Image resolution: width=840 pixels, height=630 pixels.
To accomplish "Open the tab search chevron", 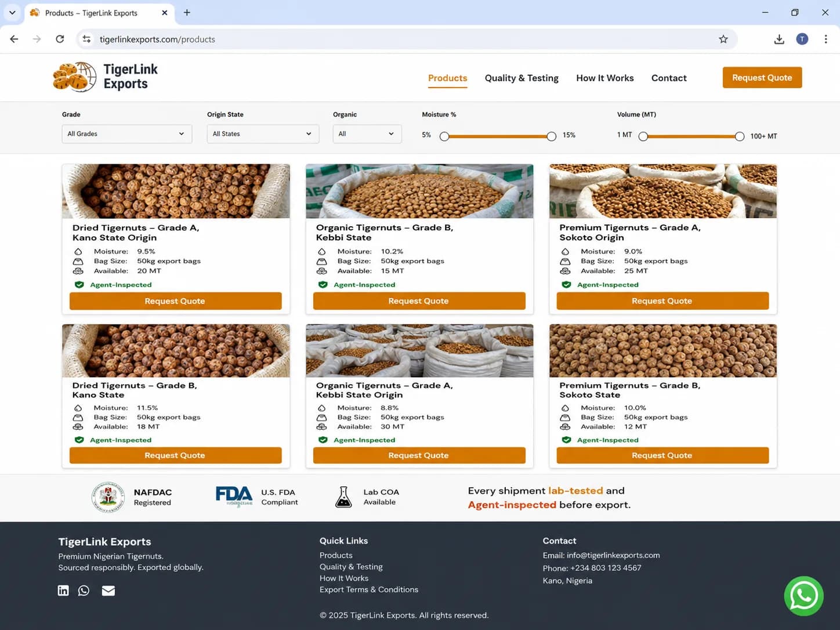I will [x=12, y=13].
